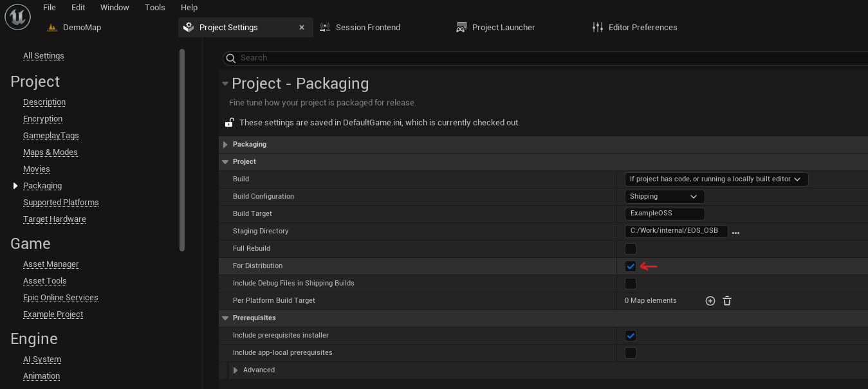This screenshot has height=389, width=868.
Task: Click the All Settings link
Action: pos(43,55)
